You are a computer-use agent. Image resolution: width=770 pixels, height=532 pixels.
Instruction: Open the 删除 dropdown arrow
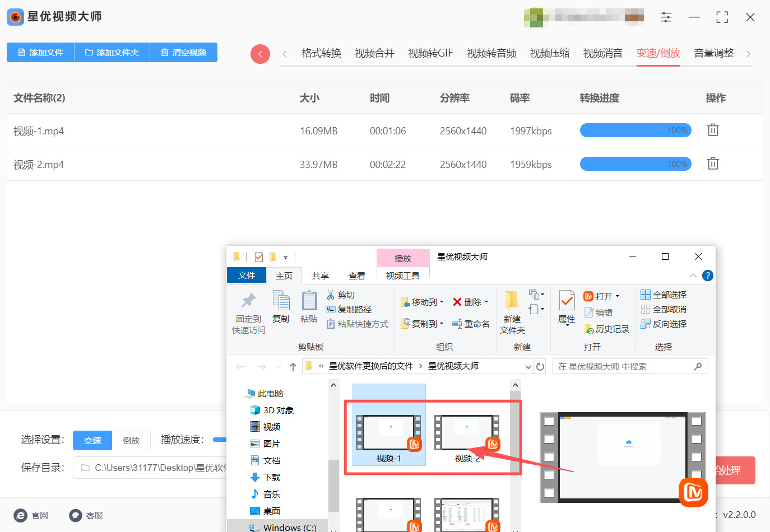486,302
